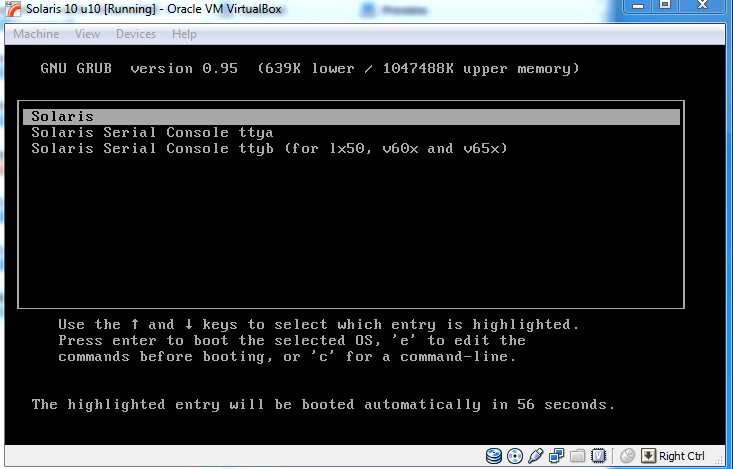733x469 pixels.
Task: Minimize the VirtualBox window
Action: pos(638,6)
